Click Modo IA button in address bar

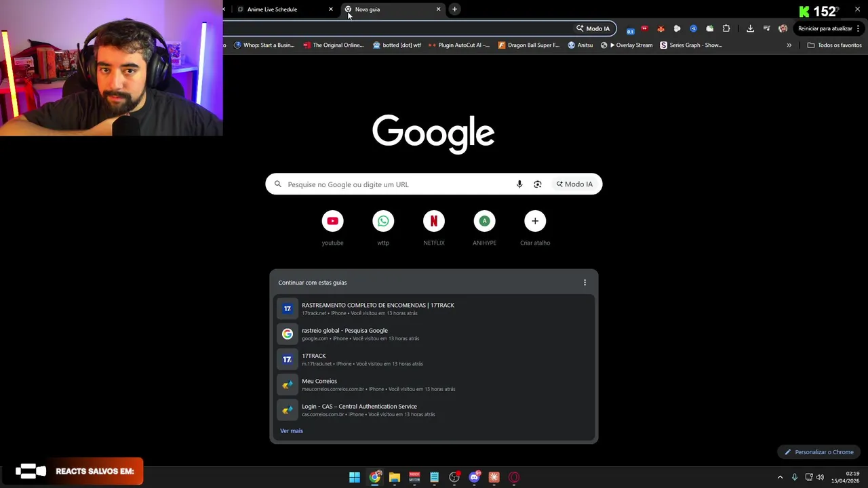tap(593, 28)
